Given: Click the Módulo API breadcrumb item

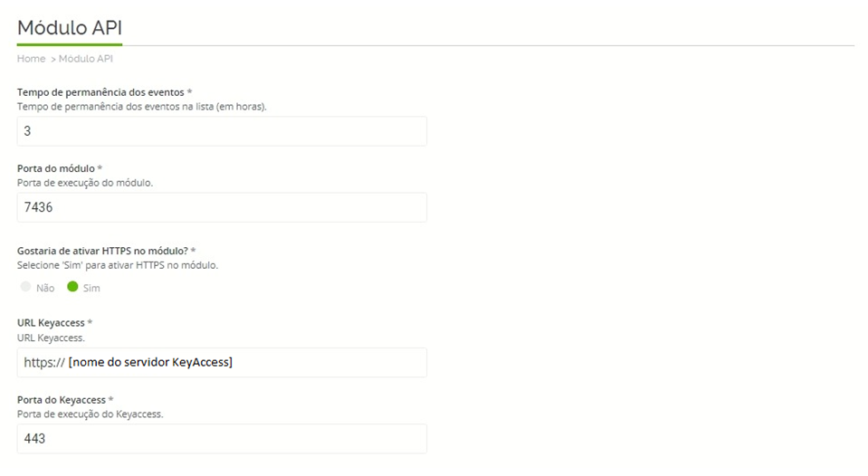Looking at the screenshot, I should click(x=86, y=59).
